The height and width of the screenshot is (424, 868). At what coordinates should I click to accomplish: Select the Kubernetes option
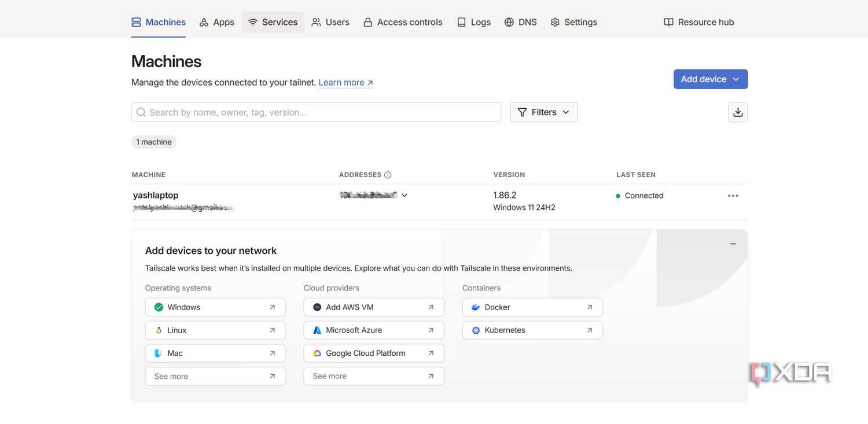532,330
